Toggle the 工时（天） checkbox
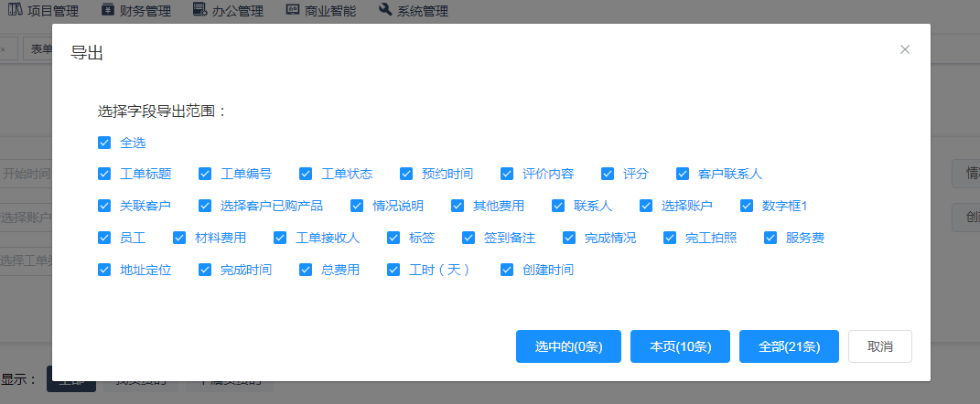This screenshot has width=980, height=404. (393, 270)
